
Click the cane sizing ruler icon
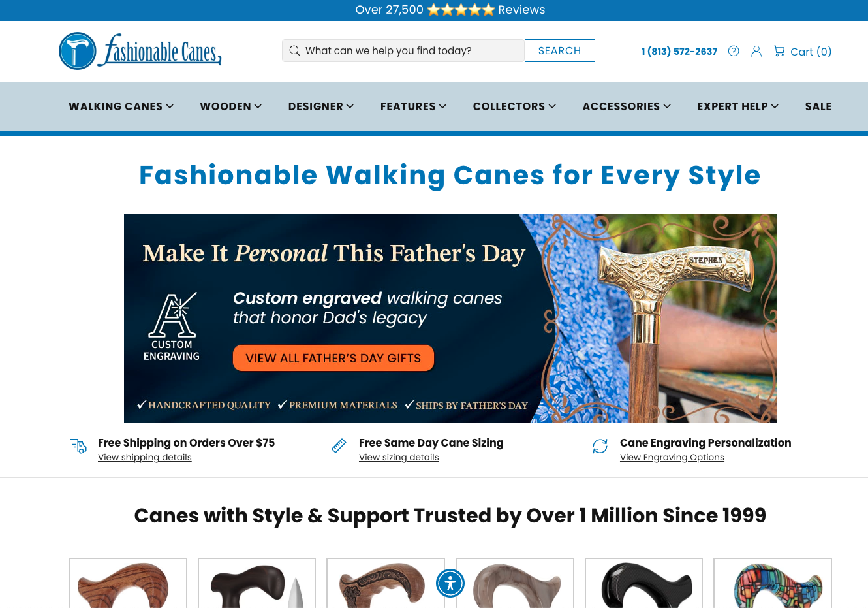click(x=339, y=446)
